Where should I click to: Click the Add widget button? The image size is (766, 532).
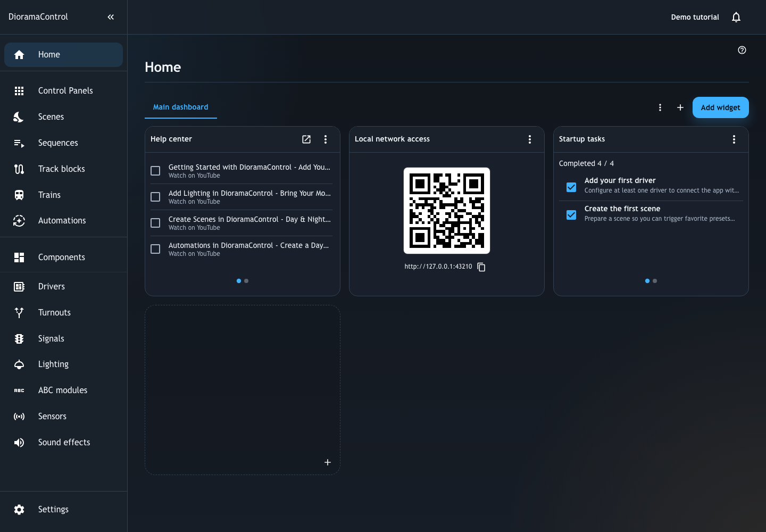click(721, 107)
